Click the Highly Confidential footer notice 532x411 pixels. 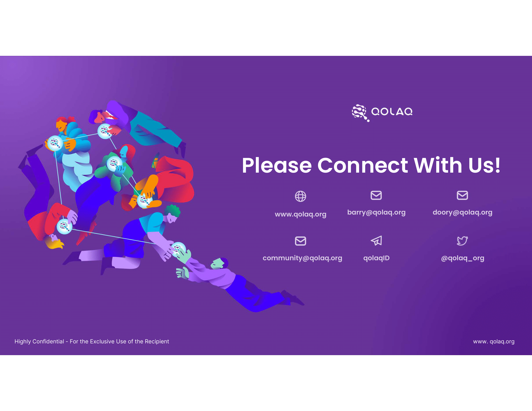coord(92,341)
